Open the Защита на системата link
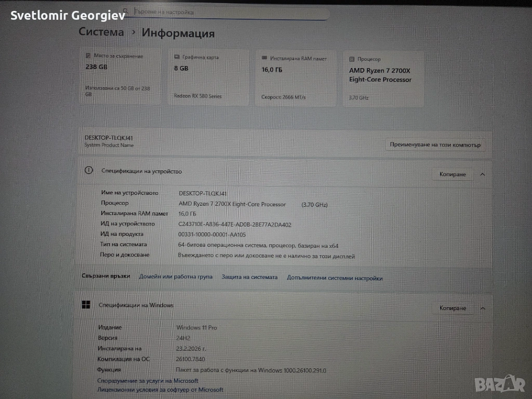The width and height of the screenshot is (532, 399). pyautogui.click(x=249, y=277)
